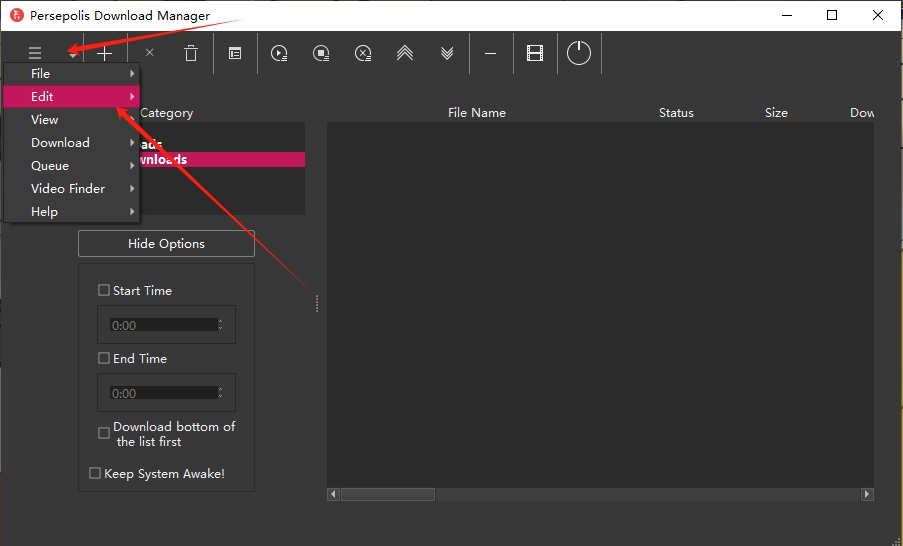This screenshot has height=546, width=903.
Task: Start the queue with play icon
Action: (x=279, y=54)
